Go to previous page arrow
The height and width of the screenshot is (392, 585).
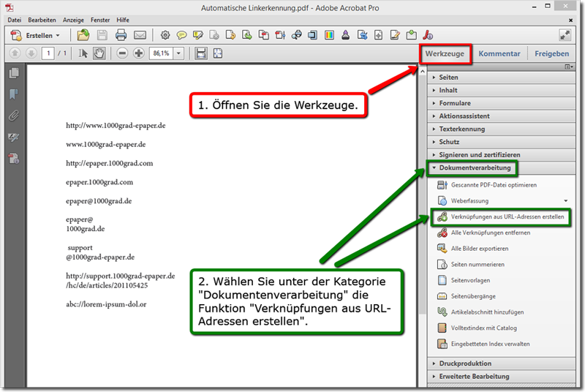point(15,53)
